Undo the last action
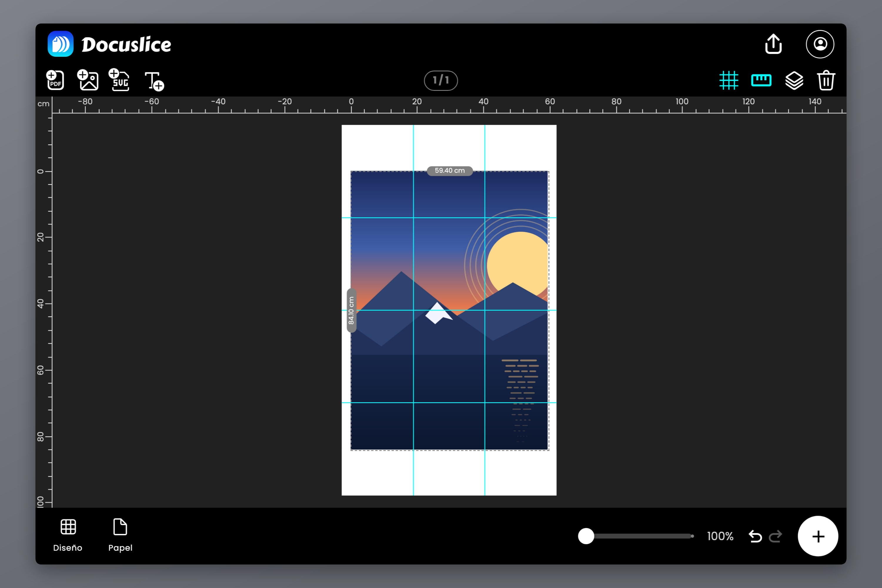 point(755,536)
